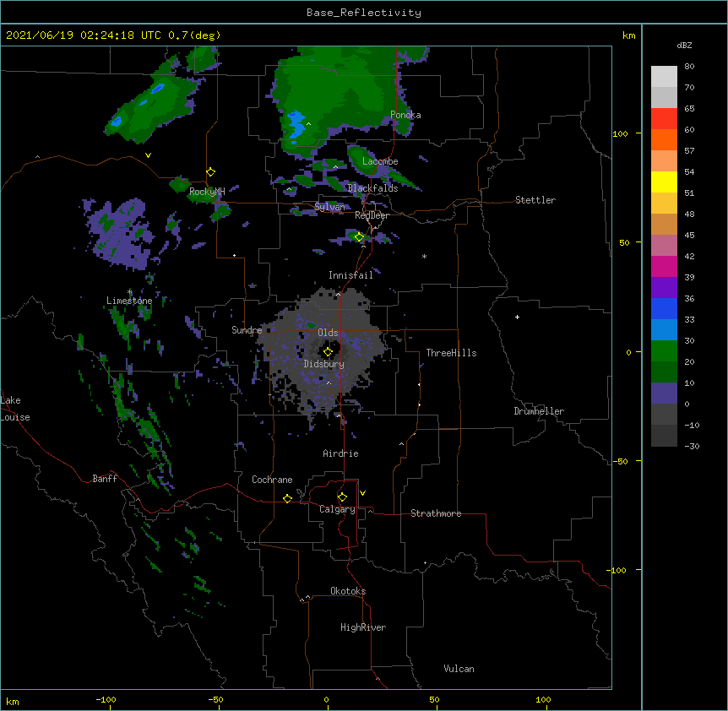This screenshot has width=728, height=711.
Task: Select the slate purple swatch between 10 and 0
Action: pos(664,393)
